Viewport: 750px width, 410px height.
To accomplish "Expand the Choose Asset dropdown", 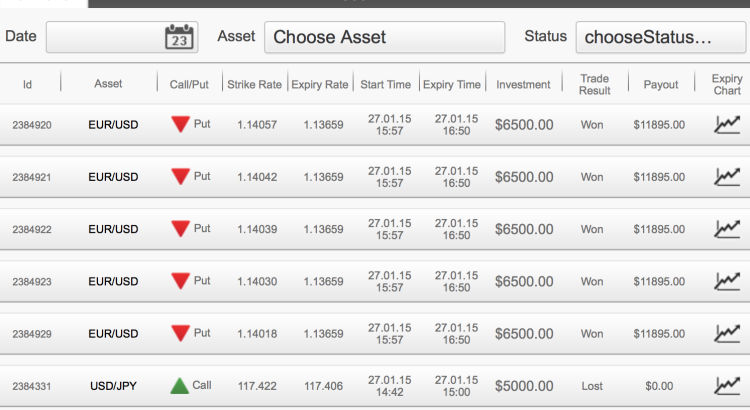I will coord(385,37).
